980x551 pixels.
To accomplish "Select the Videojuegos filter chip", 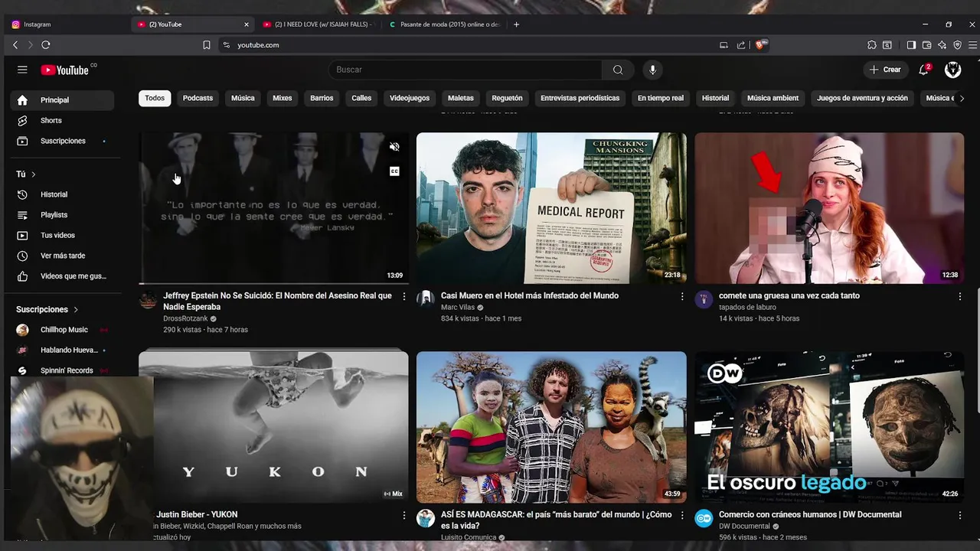I will [410, 98].
